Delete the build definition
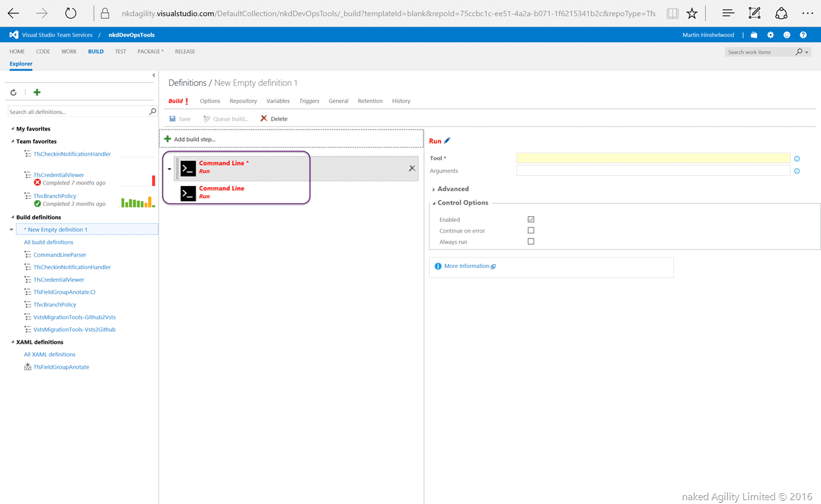Screen dimensions: 821x504 [274, 119]
